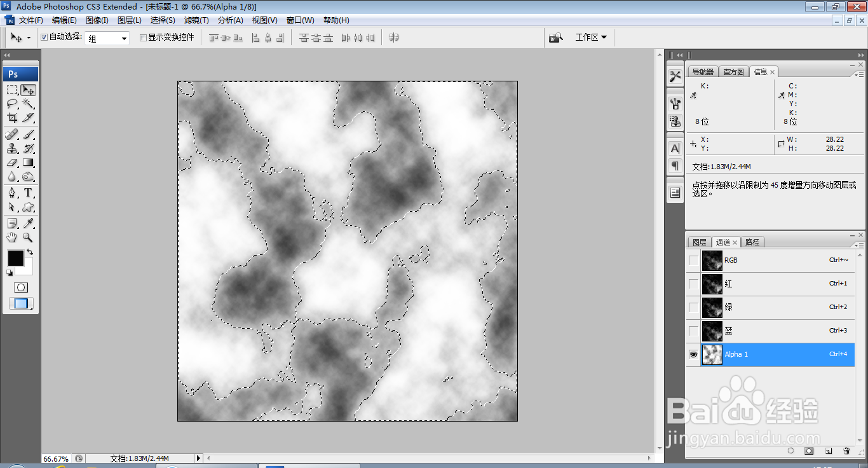This screenshot has width=868, height=468.
Task: Open Layer Comps panel icon
Action: coord(675,192)
